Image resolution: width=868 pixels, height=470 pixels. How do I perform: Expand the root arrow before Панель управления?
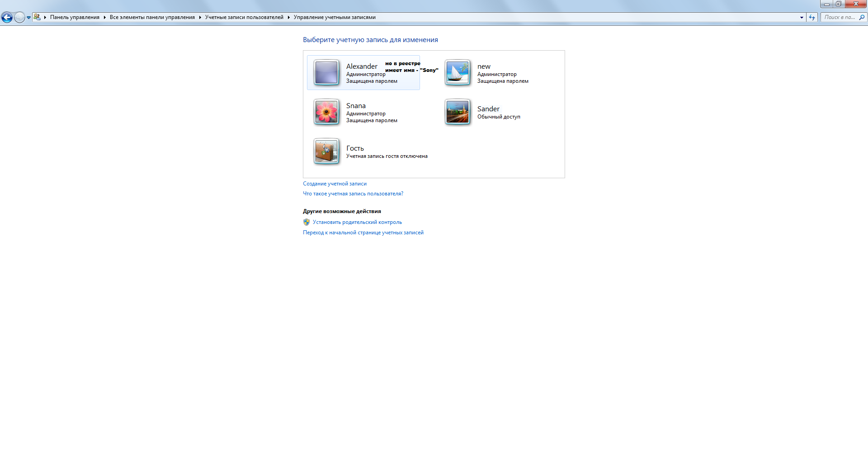[x=45, y=17]
